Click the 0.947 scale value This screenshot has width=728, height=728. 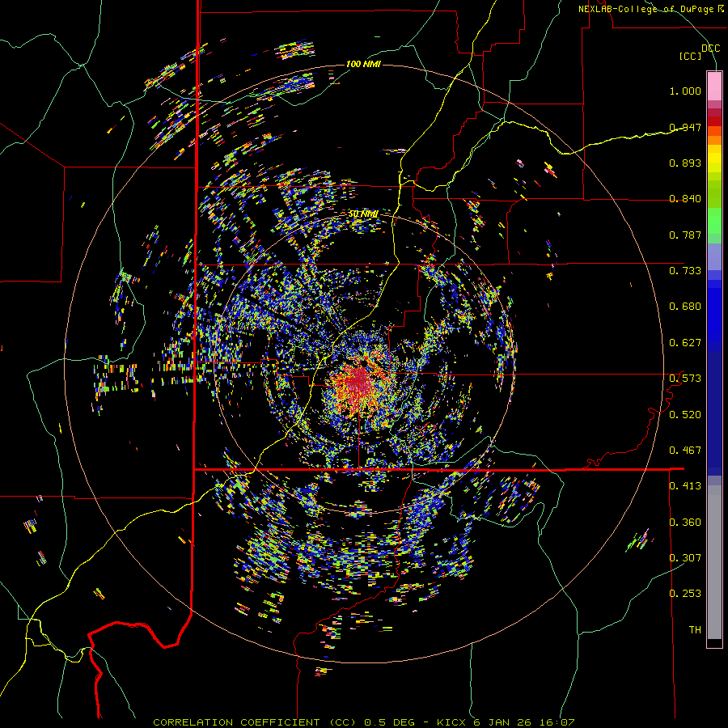(685, 127)
